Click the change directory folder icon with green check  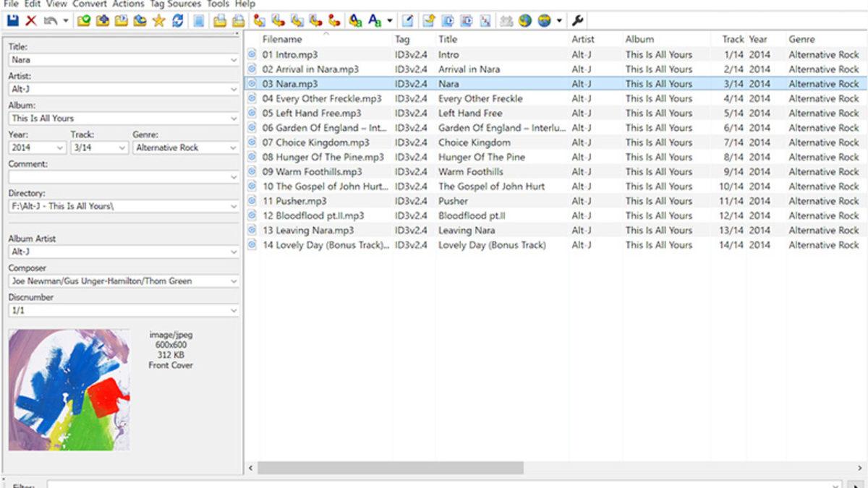click(83, 21)
